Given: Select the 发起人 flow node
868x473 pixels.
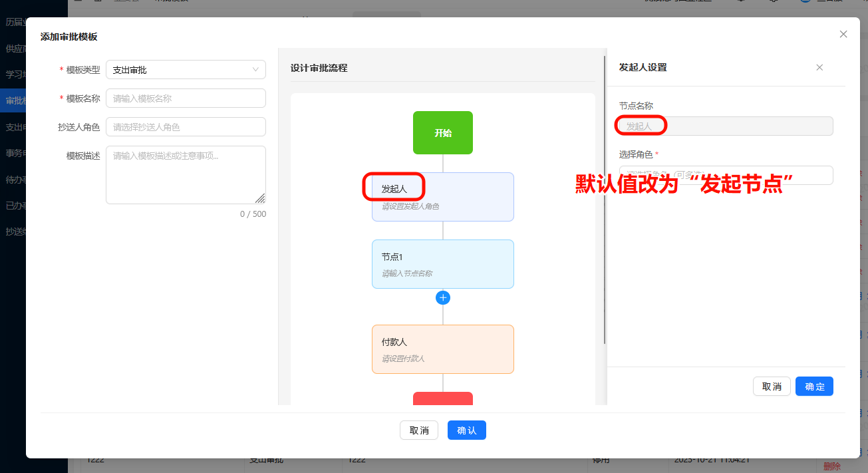Looking at the screenshot, I should tap(443, 197).
